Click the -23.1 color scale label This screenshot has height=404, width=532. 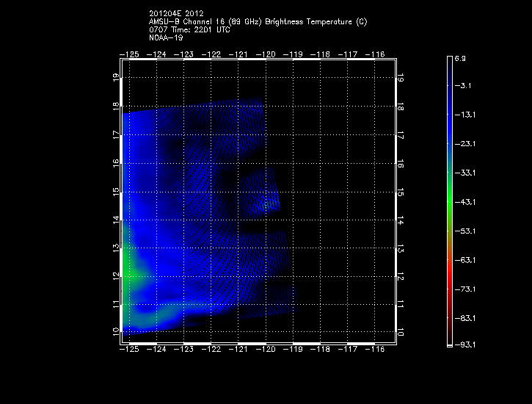[x=464, y=144]
